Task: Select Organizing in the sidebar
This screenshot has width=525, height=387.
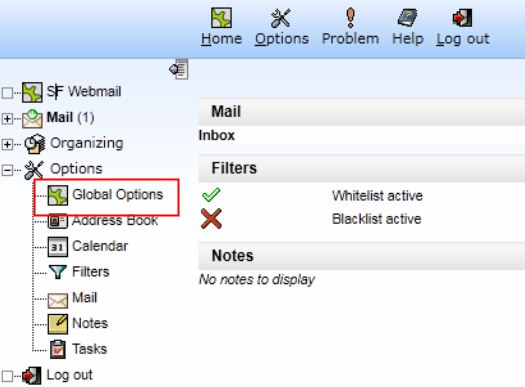Action: 86,143
